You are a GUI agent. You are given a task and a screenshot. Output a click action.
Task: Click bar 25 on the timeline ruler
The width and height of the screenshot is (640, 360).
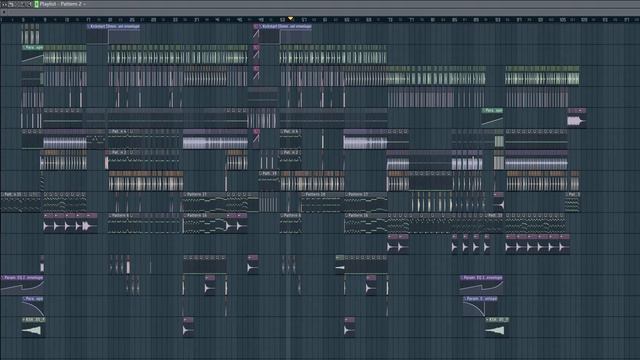[x=131, y=19]
